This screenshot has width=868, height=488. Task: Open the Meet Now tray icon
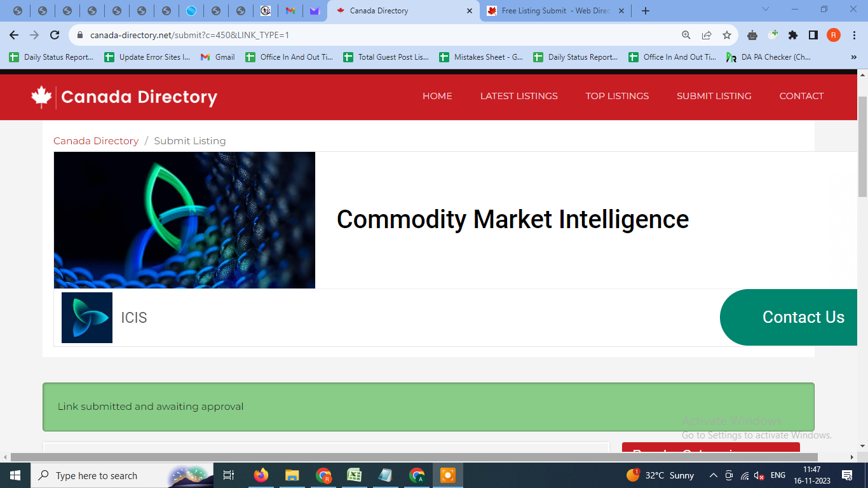point(729,475)
